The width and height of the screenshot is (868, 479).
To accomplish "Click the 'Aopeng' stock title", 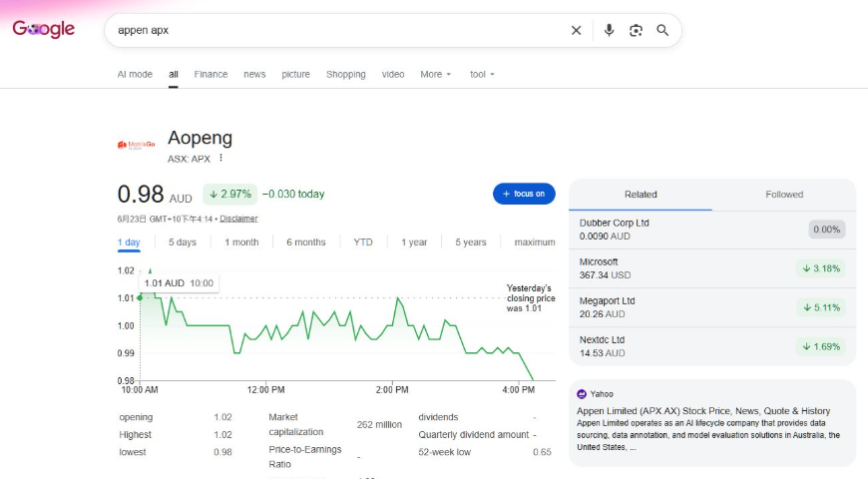I will (x=200, y=138).
